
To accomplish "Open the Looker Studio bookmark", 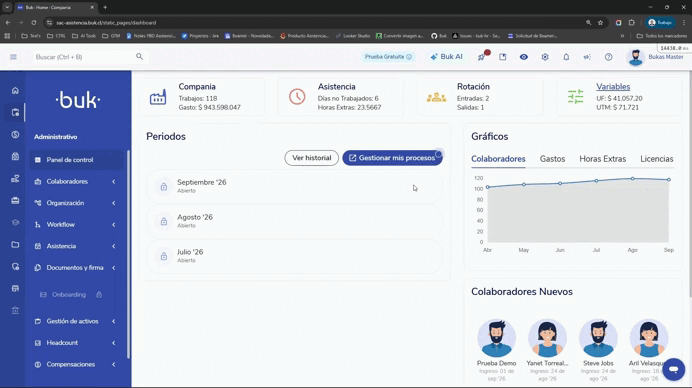I will pos(353,36).
